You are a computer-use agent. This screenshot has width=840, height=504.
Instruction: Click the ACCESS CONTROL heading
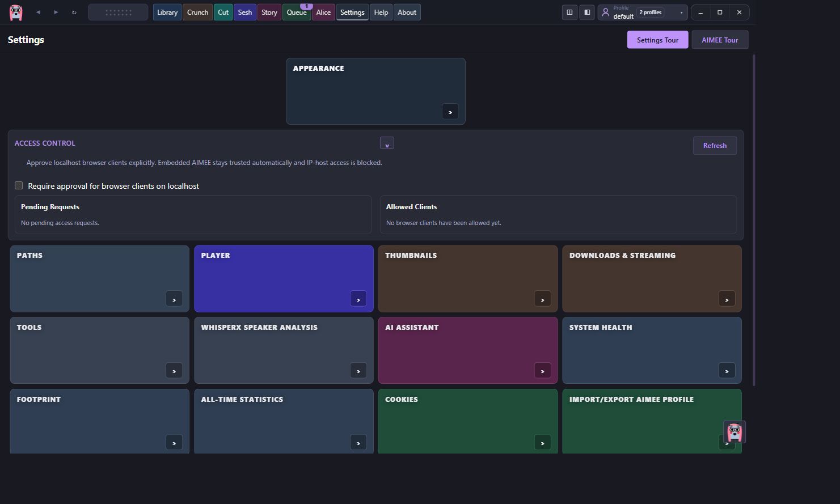[x=45, y=143]
